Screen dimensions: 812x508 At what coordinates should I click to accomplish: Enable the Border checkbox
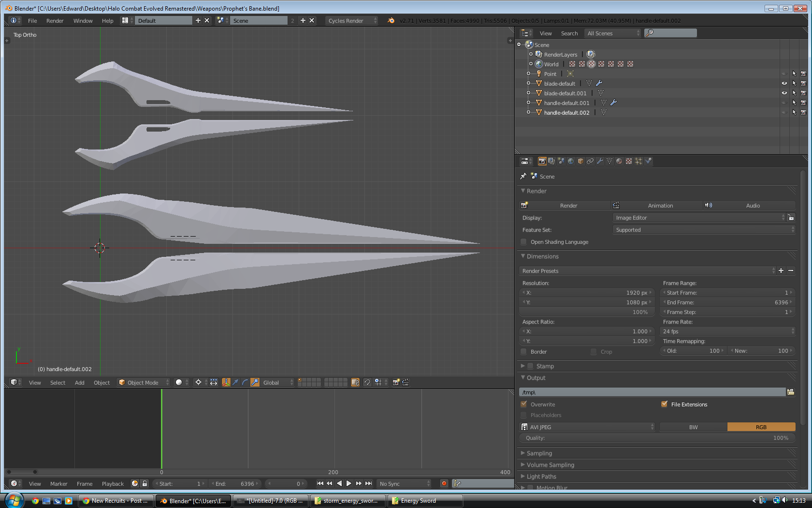pos(523,352)
